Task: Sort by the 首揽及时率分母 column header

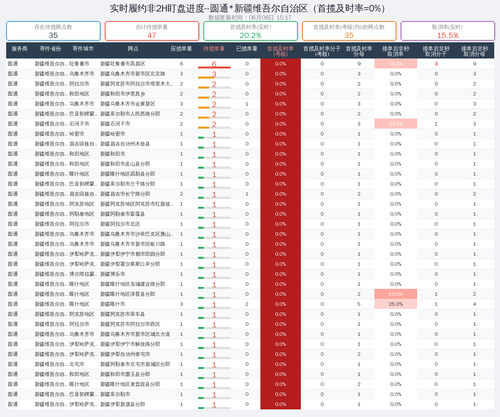Action: coord(359,51)
